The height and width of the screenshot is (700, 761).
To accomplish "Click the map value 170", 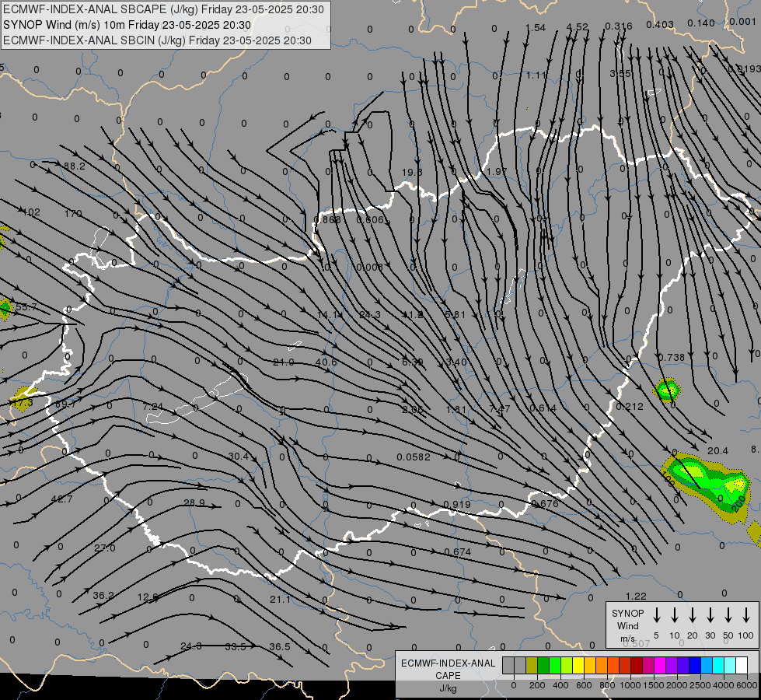I will pyautogui.click(x=73, y=214).
